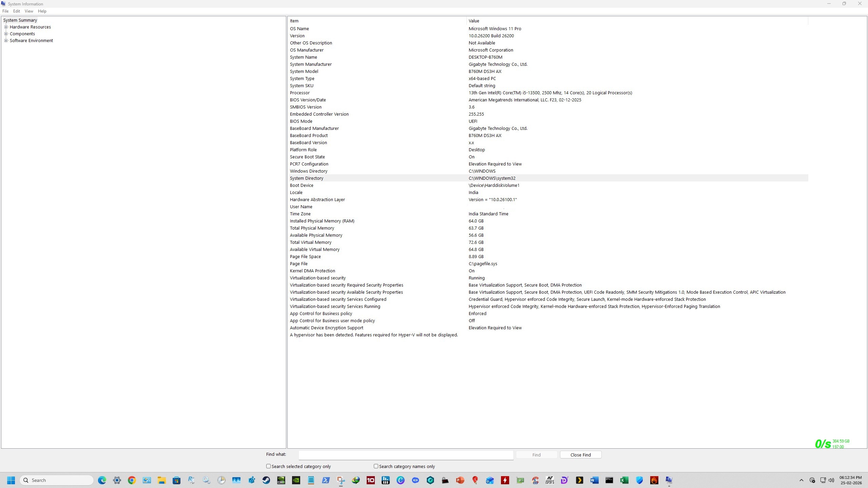
Task: Open Excel from the taskbar
Action: pyautogui.click(x=624, y=480)
